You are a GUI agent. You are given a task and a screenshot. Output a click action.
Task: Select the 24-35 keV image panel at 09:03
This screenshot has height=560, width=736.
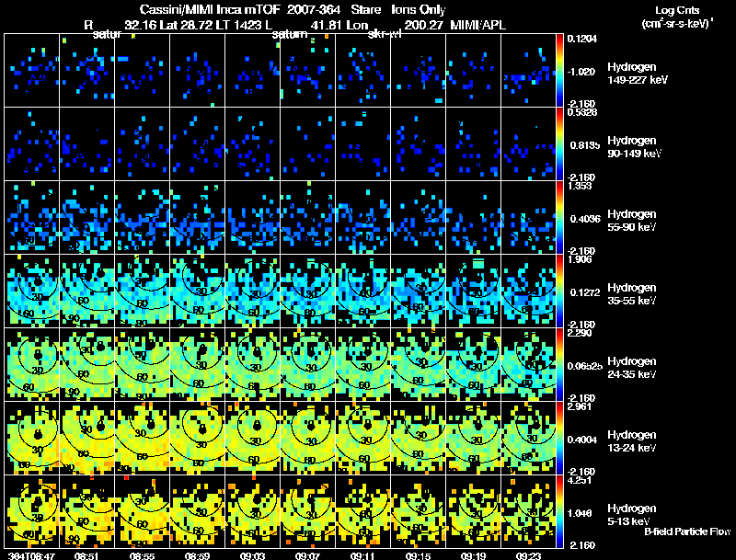[x=252, y=365]
